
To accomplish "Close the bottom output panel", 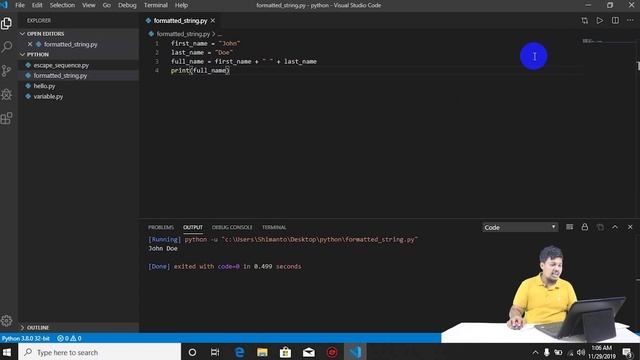I will tap(630, 227).
